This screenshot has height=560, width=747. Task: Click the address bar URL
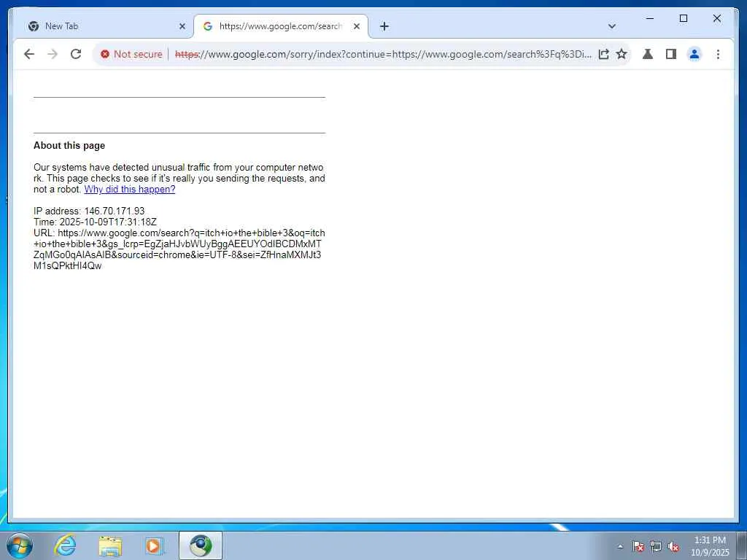click(383, 54)
